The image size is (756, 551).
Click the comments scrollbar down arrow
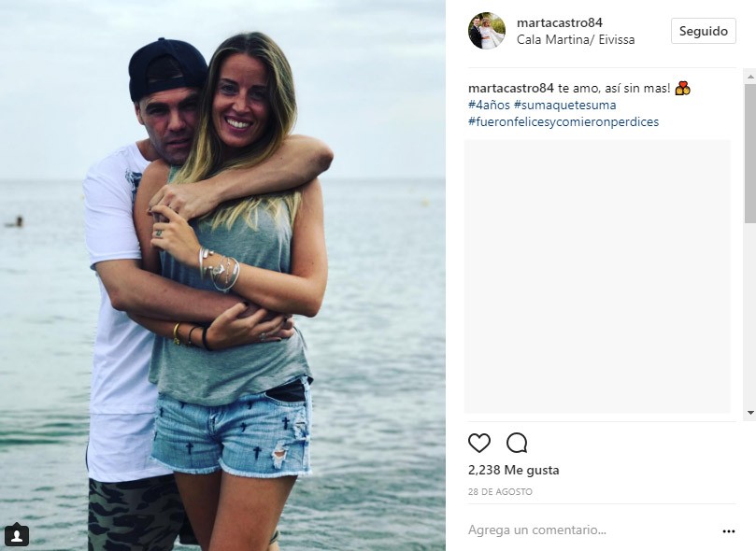point(750,413)
